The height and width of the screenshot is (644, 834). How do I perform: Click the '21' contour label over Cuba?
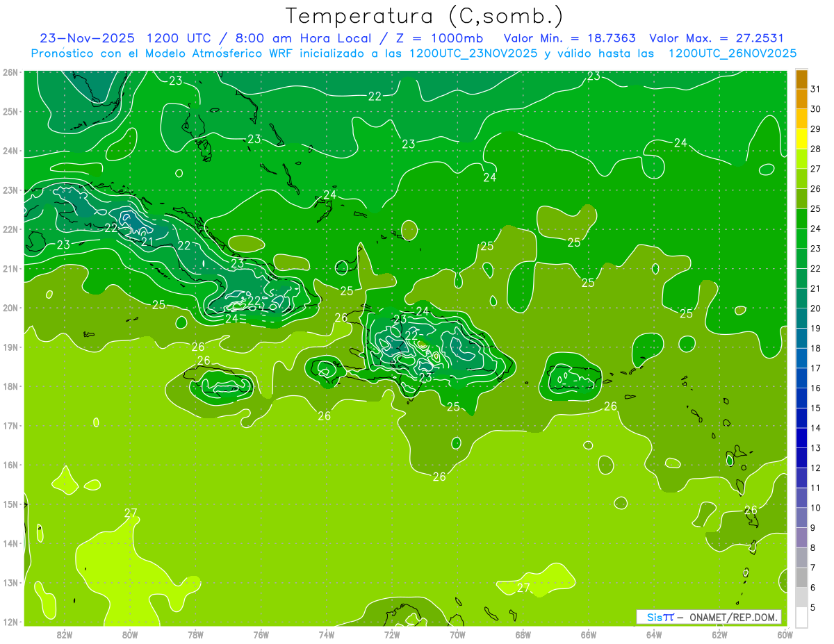click(147, 242)
